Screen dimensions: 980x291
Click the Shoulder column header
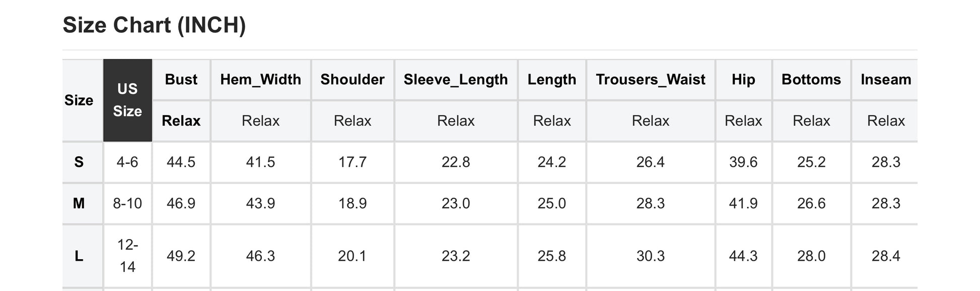click(352, 80)
